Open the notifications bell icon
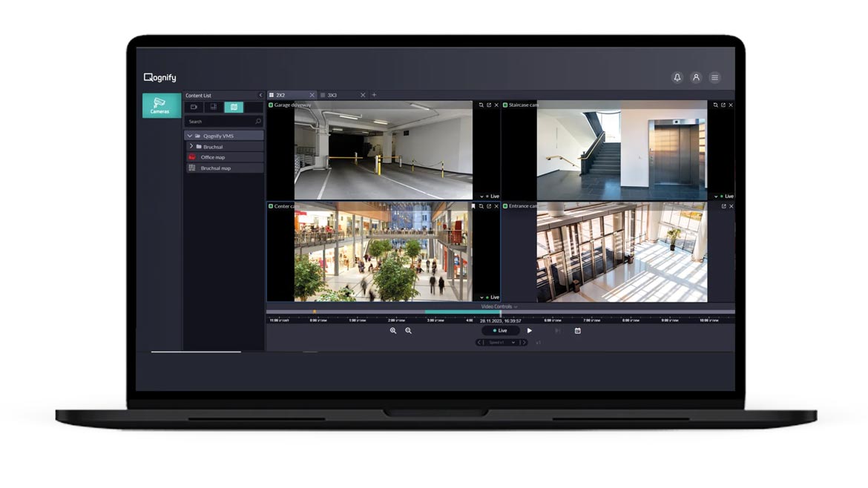The image size is (868, 488). tap(677, 77)
